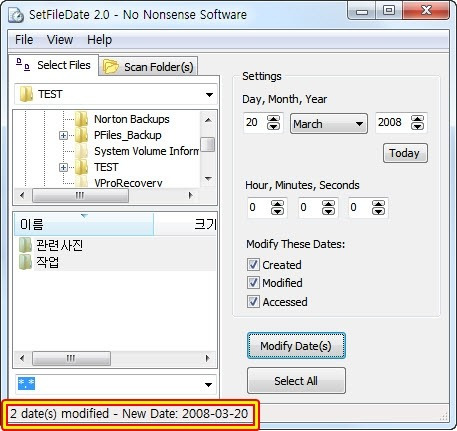
Task: Open the *.* file filter dropdown
Action: pyautogui.click(x=209, y=385)
